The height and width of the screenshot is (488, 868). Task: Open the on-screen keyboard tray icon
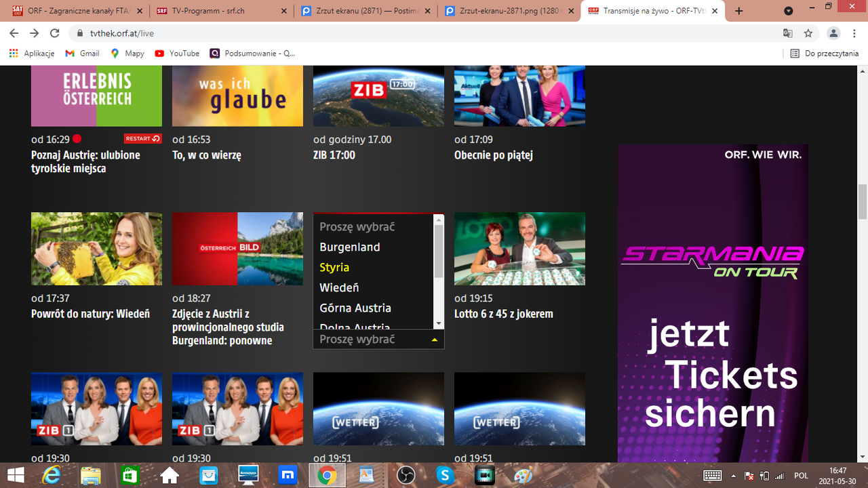(x=712, y=475)
